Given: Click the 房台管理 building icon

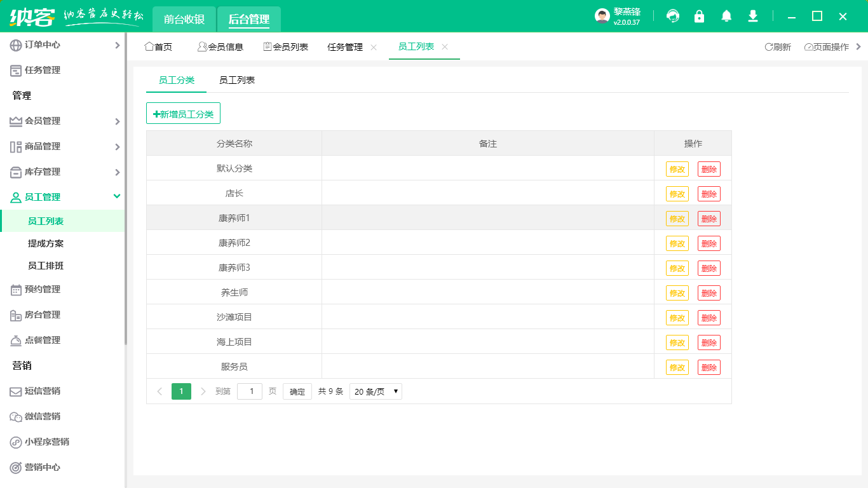Looking at the screenshot, I should click(16, 315).
